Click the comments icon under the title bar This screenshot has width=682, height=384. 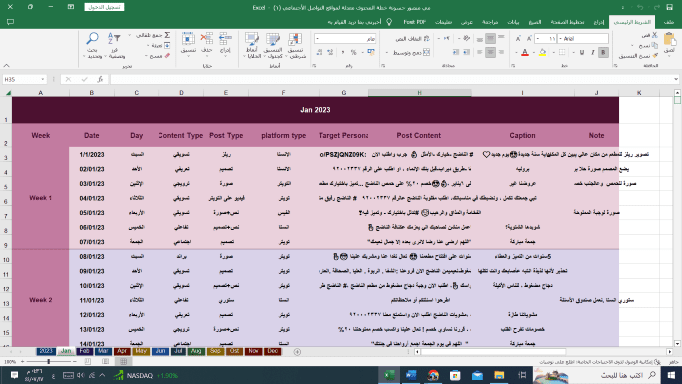coord(10,22)
